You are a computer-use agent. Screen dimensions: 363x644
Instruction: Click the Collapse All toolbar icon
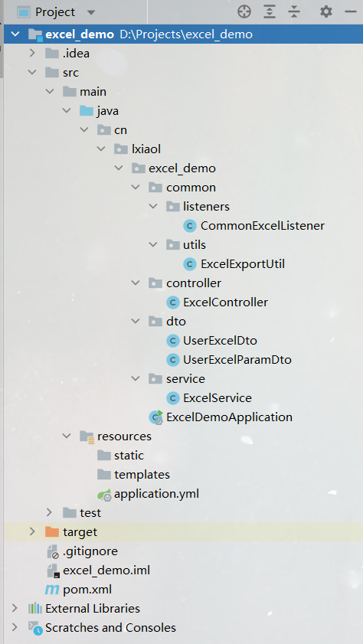pos(294,12)
